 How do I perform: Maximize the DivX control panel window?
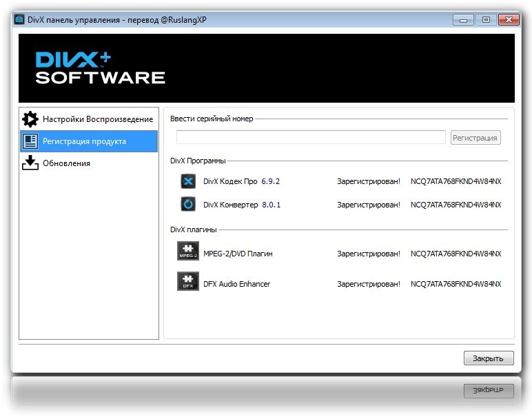click(486, 20)
